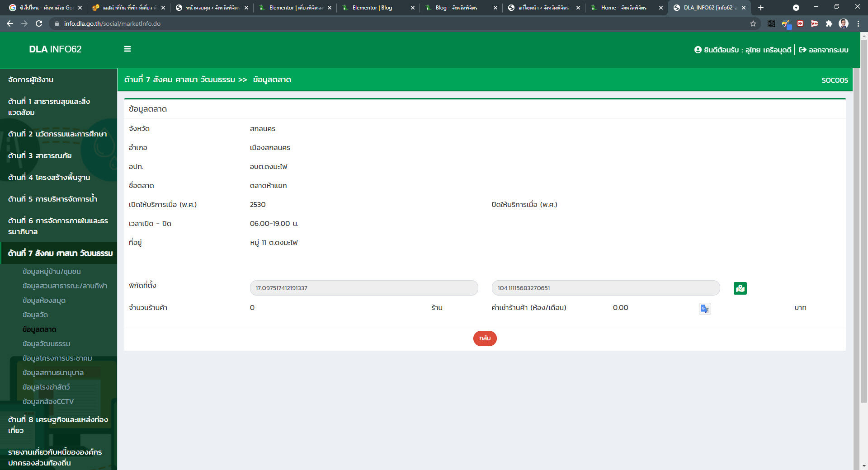Click the latitude coordinate field

[363, 288]
